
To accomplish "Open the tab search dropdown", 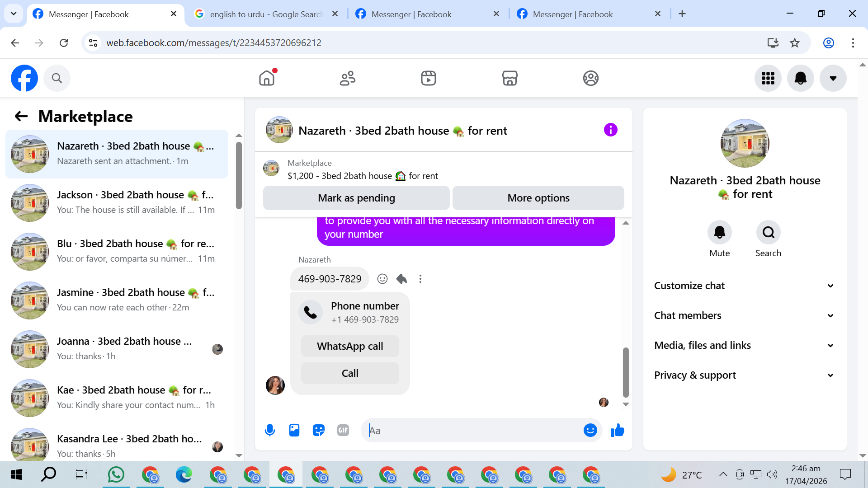I will pyautogui.click(x=14, y=14).
